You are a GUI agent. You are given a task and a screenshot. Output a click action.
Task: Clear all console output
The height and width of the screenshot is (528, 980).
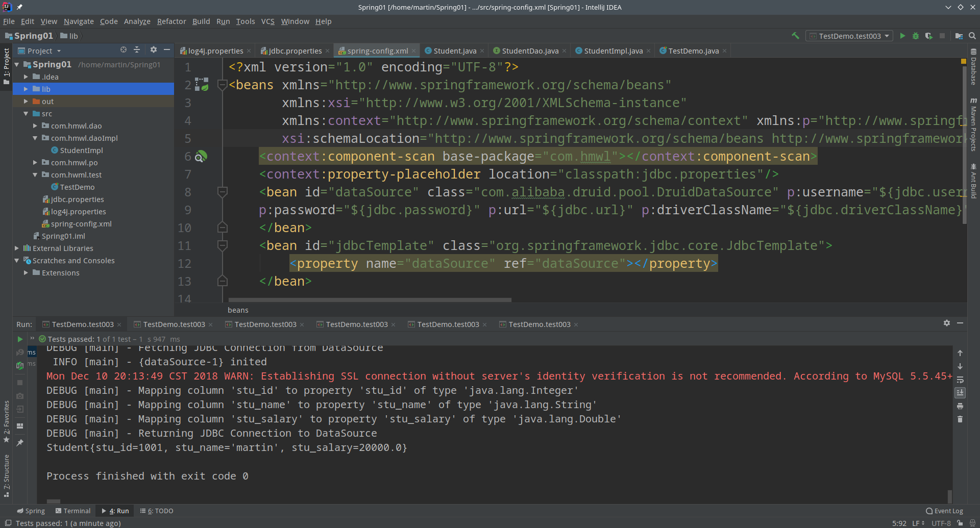tap(960, 419)
